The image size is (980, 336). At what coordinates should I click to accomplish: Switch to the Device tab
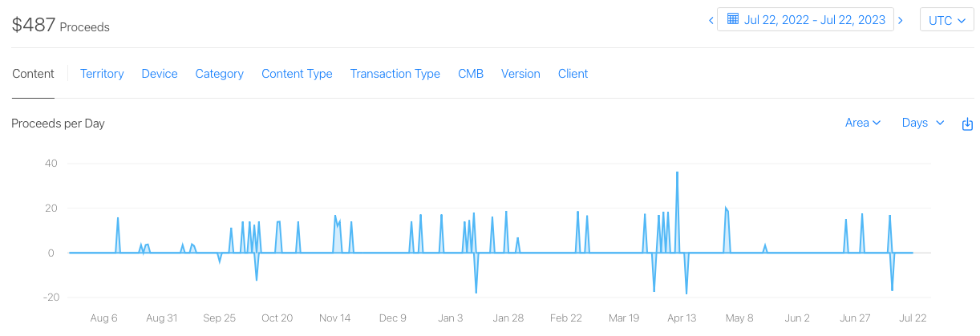[160, 74]
